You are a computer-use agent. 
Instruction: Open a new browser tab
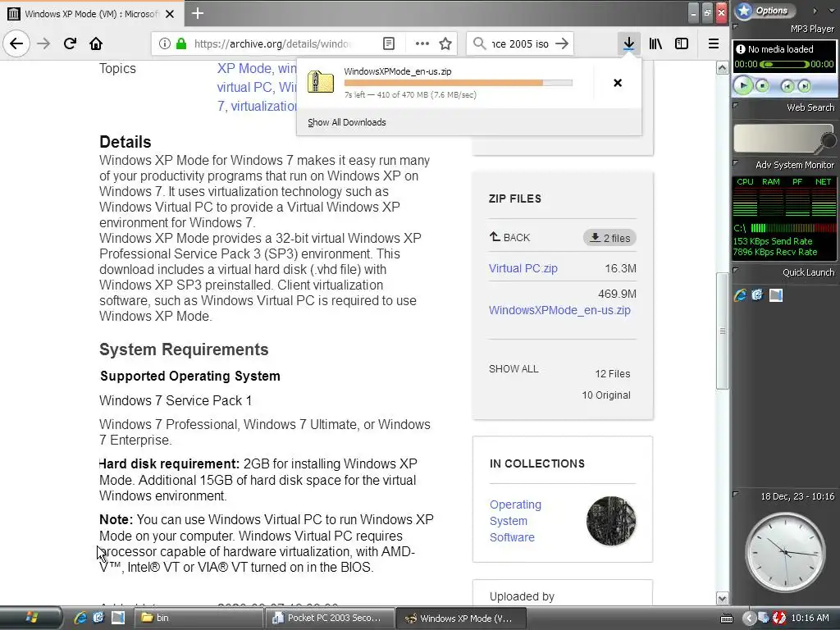tap(197, 13)
